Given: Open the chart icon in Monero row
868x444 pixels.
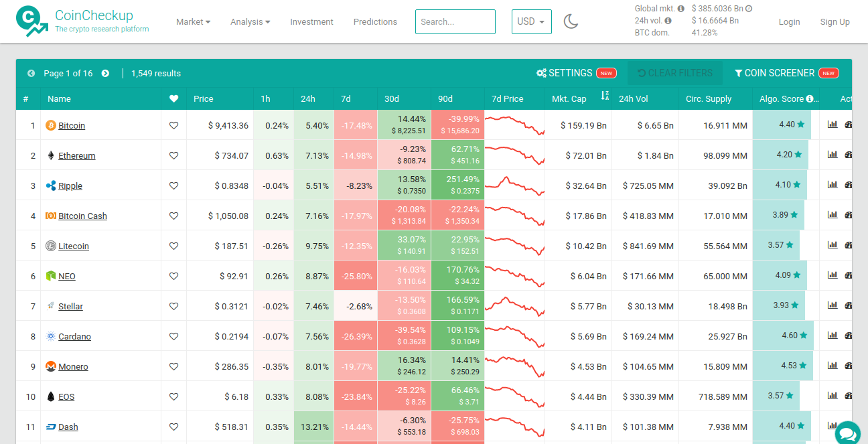Looking at the screenshot, I should click(833, 366).
